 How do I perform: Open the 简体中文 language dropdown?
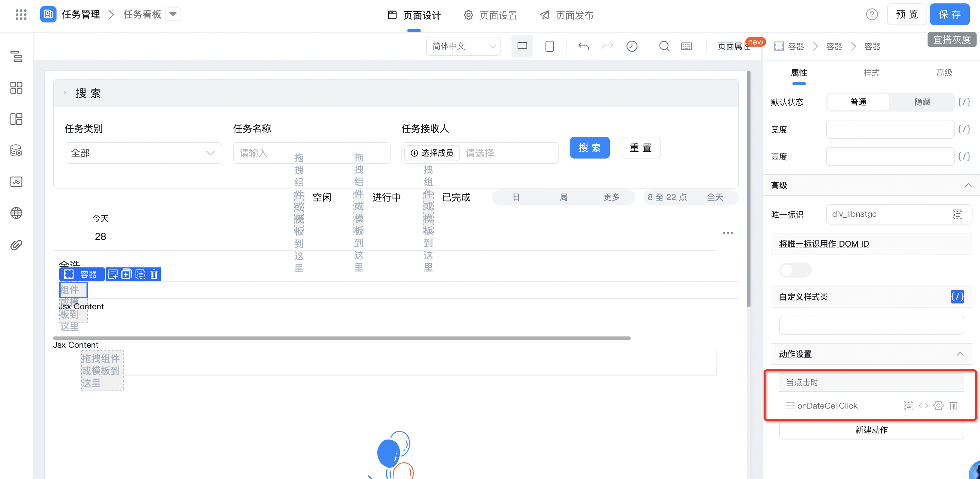[x=463, y=46]
